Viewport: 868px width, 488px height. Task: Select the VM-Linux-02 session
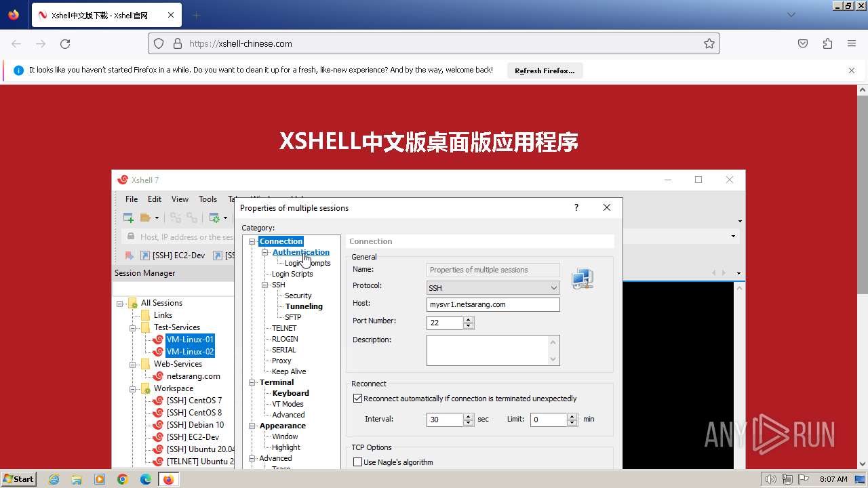(190, 352)
